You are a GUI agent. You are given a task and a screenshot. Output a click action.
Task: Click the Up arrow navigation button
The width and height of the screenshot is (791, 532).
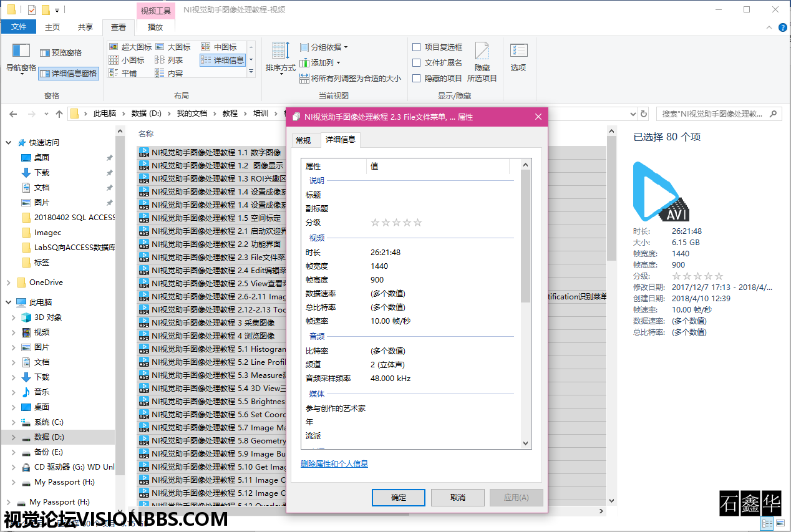(x=59, y=114)
